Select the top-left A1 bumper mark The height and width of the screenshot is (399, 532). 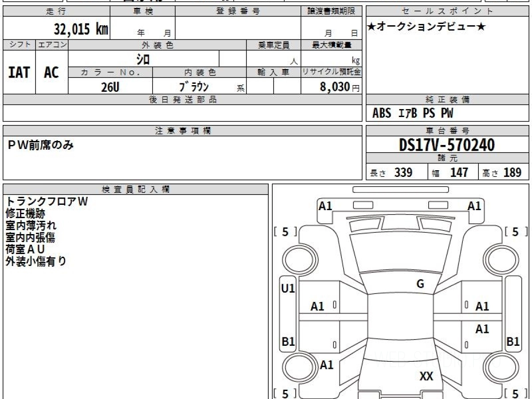click(325, 206)
